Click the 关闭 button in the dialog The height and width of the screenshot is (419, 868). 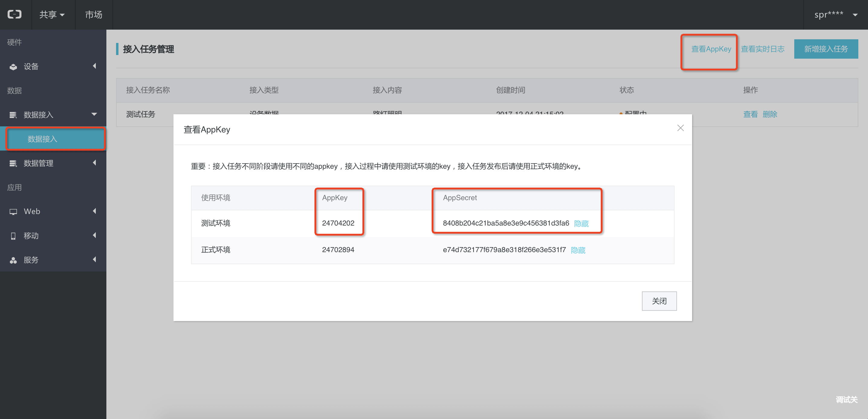point(659,301)
